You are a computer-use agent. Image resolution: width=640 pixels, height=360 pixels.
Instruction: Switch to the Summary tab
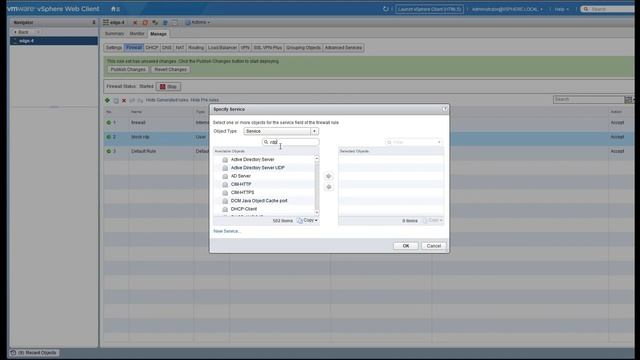coord(114,33)
